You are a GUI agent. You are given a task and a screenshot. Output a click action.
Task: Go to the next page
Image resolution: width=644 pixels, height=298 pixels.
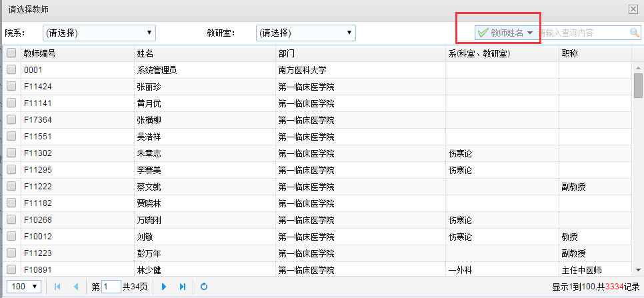pos(164,286)
